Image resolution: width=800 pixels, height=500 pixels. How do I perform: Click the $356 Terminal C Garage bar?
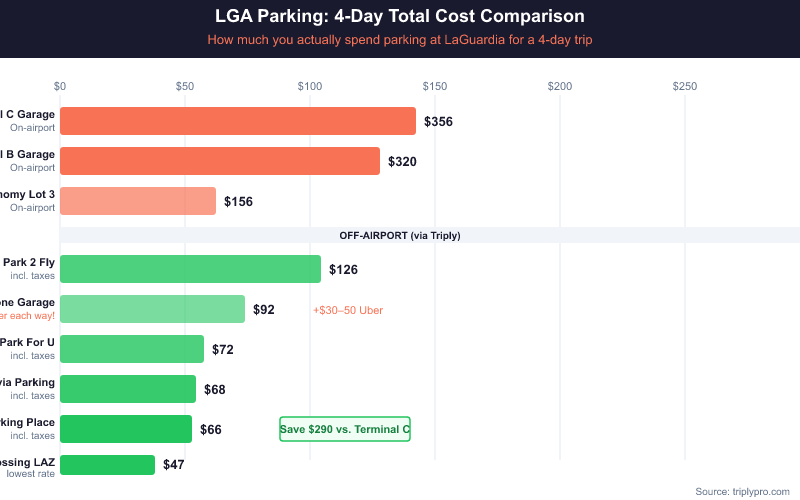237,121
